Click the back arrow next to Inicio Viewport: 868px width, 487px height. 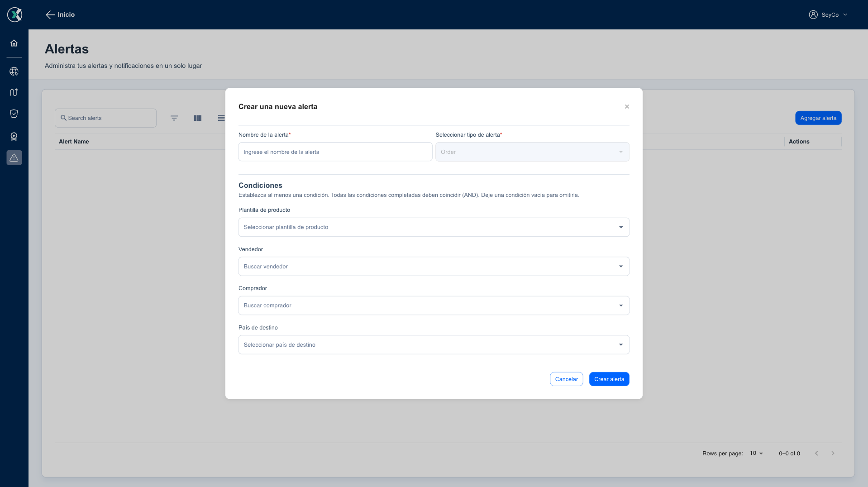click(x=50, y=14)
